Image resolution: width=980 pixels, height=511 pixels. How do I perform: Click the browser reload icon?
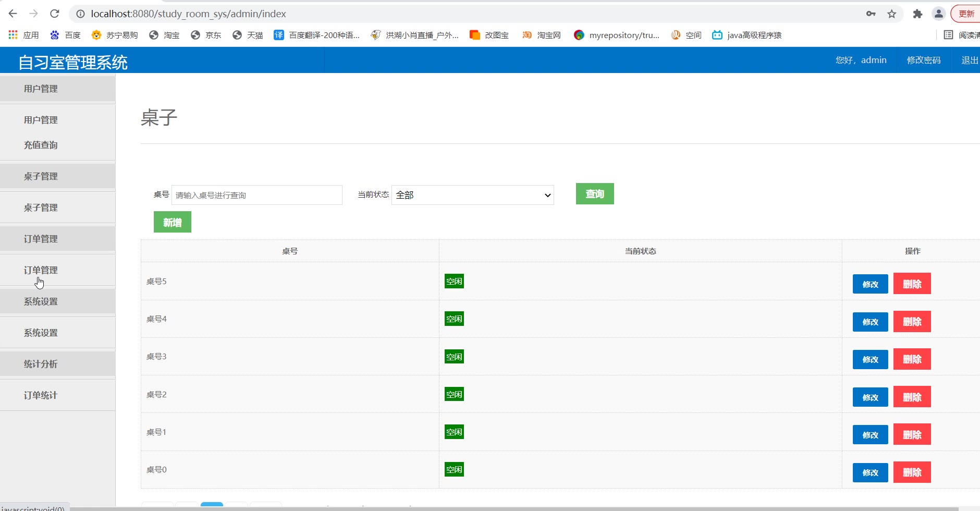[55, 14]
